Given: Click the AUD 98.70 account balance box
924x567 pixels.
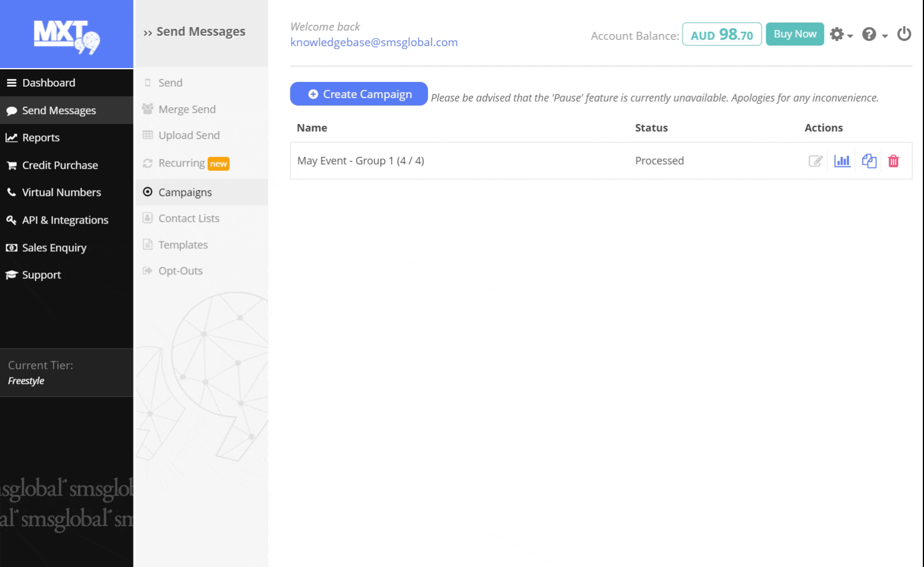Looking at the screenshot, I should (x=721, y=35).
